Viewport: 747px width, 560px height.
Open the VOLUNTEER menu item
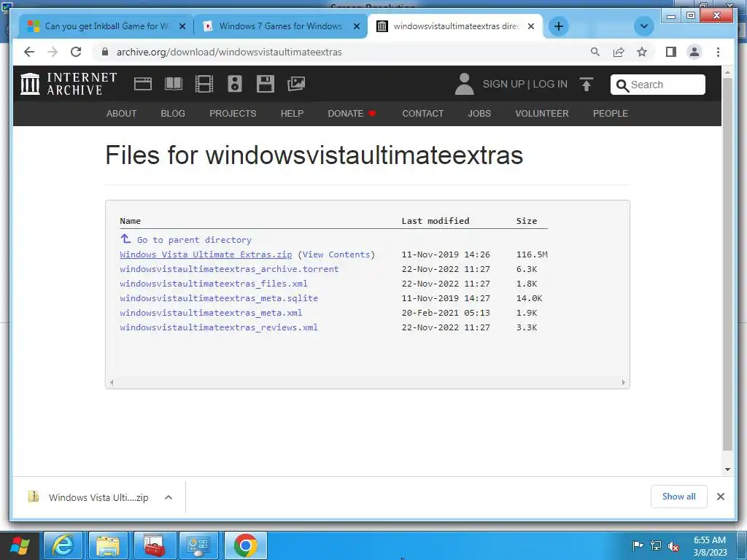pyautogui.click(x=542, y=113)
